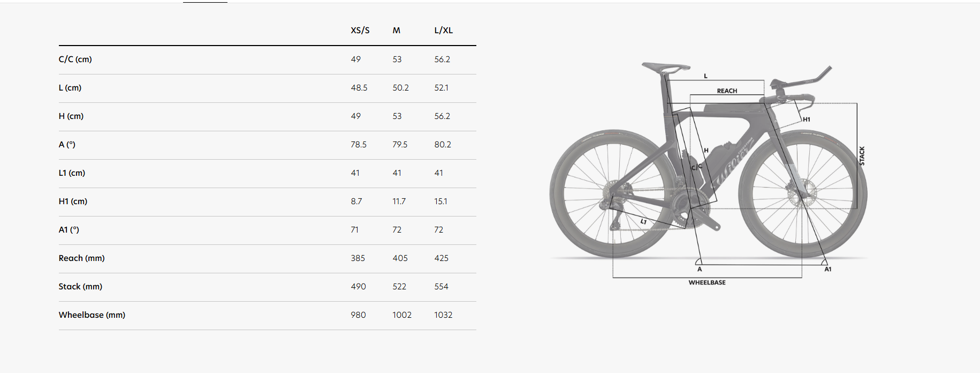Viewport: 980px width, 373px height.
Task: Click the WHEELBASE label below the bike
Action: (x=707, y=282)
